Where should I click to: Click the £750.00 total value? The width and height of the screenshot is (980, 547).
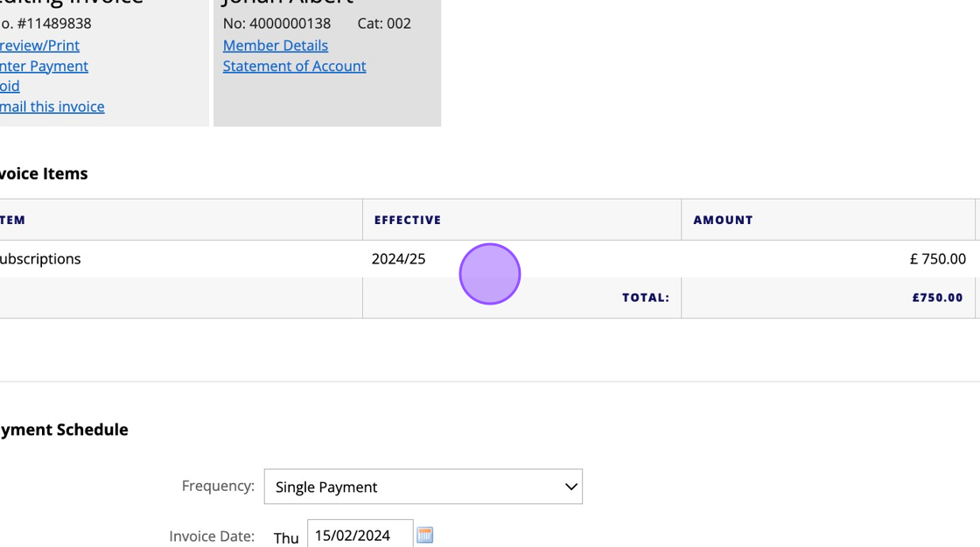pos(937,298)
